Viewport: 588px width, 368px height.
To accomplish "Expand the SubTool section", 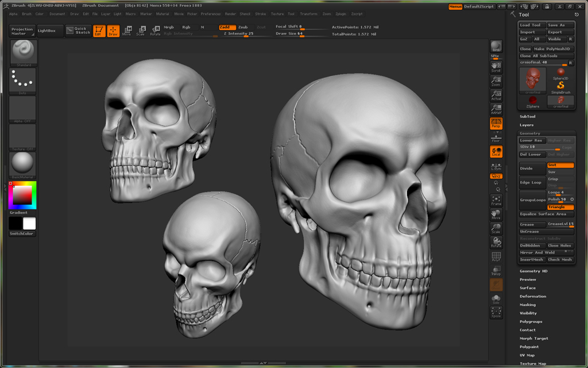I will [528, 117].
